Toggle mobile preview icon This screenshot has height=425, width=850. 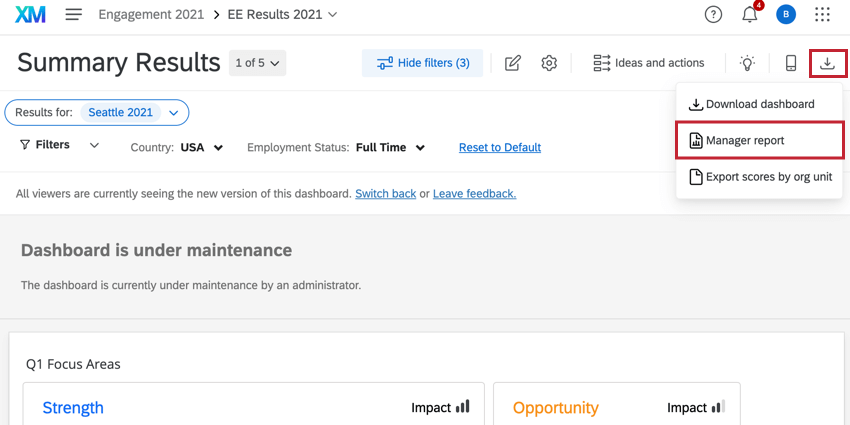pyautogui.click(x=791, y=63)
